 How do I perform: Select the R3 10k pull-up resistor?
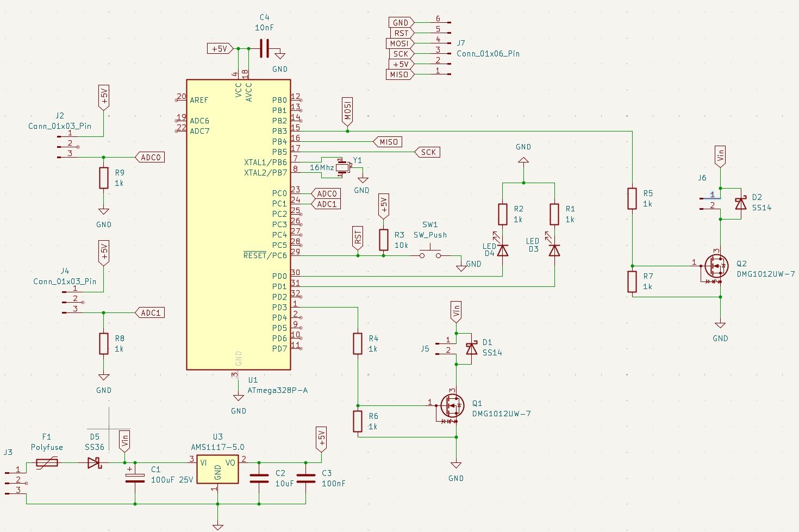coord(384,240)
